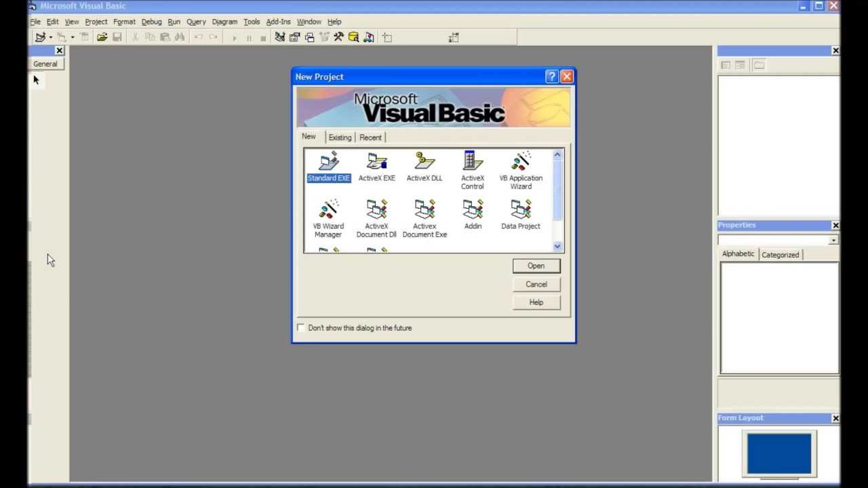Image resolution: width=868 pixels, height=488 pixels.
Task: Click the Menu Editor toolbar icon
Action: click(x=84, y=37)
